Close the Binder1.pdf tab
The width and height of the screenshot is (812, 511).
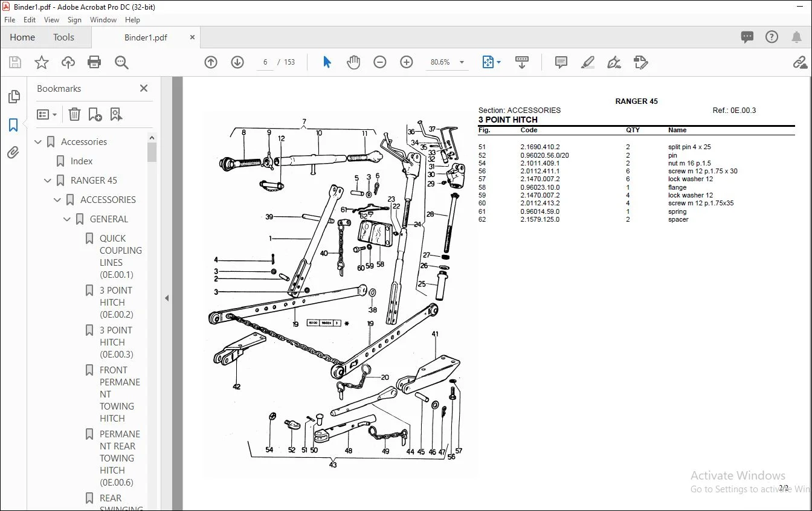pyautogui.click(x=193, y=37)
